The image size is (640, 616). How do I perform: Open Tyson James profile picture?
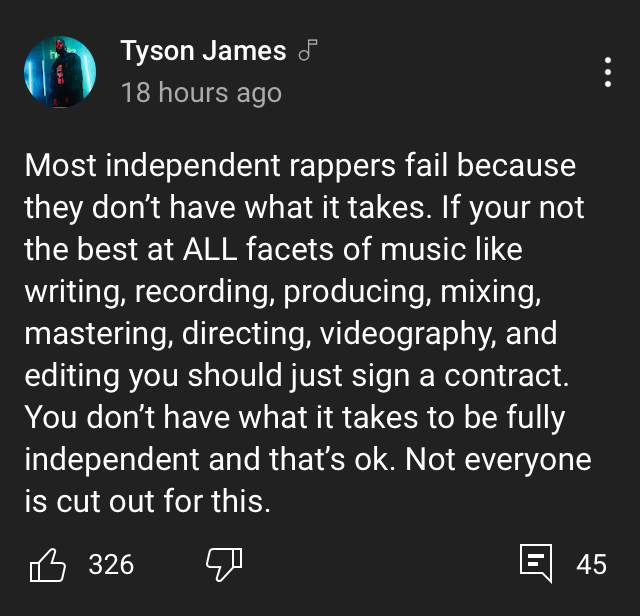pyautogui.click(x=60, y=71)
